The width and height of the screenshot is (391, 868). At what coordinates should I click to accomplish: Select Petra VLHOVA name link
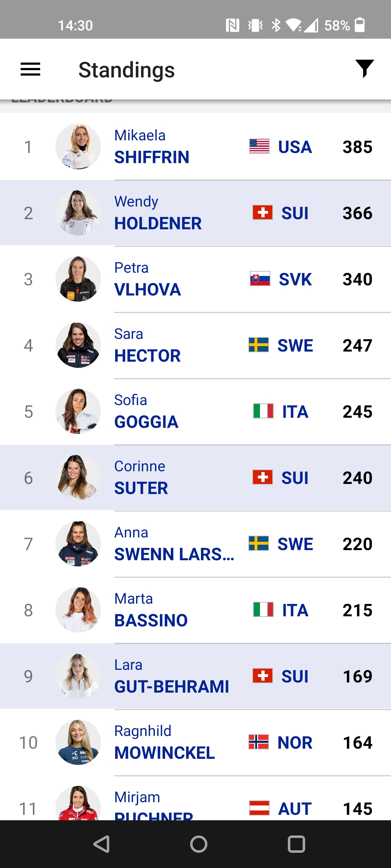coord(148,279)
